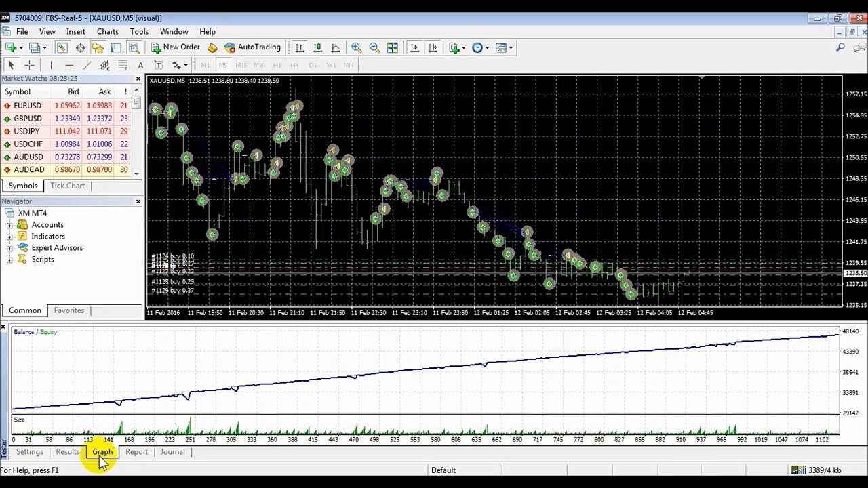The image size is (868, 488).
Task: Toggle the Navigator window star-folder icon
Action: (98, 47)
